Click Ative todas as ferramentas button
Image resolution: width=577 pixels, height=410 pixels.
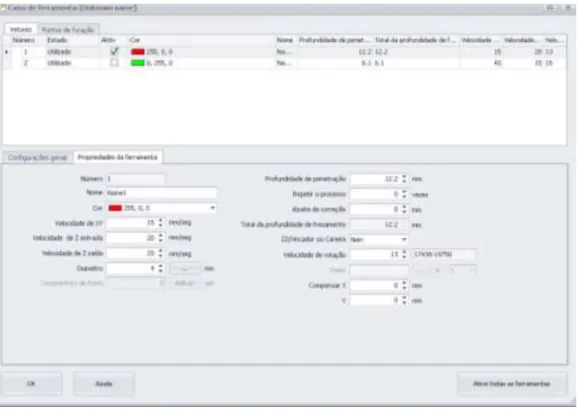(511, 384)
